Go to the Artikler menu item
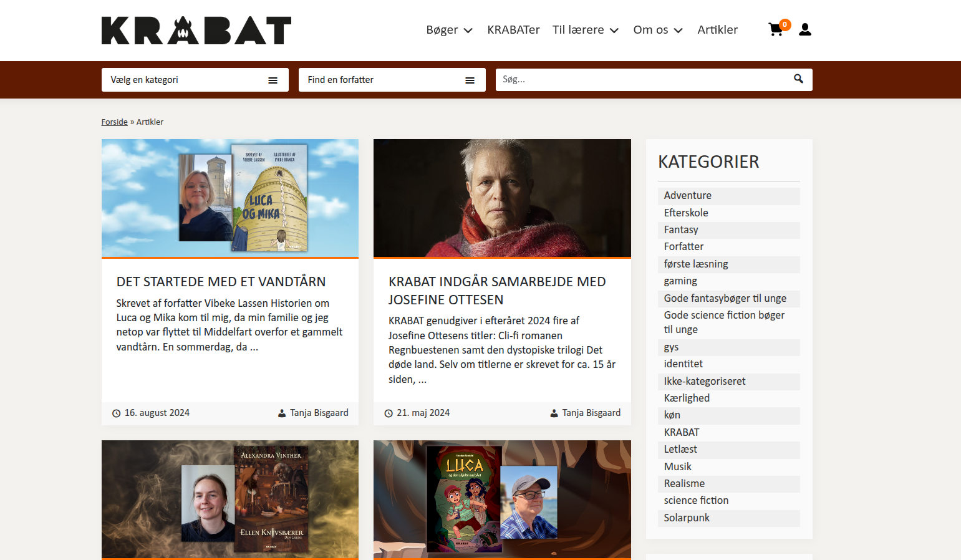The image size is (961, 560). click(717, 30)
